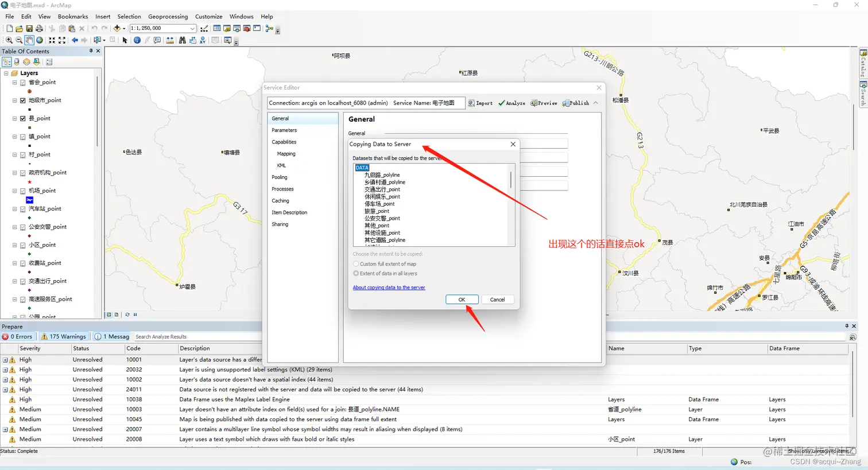Select the Pan hand tool
Image resolution: width=868 pixels, height=470 pixels.
click(29, 40)
